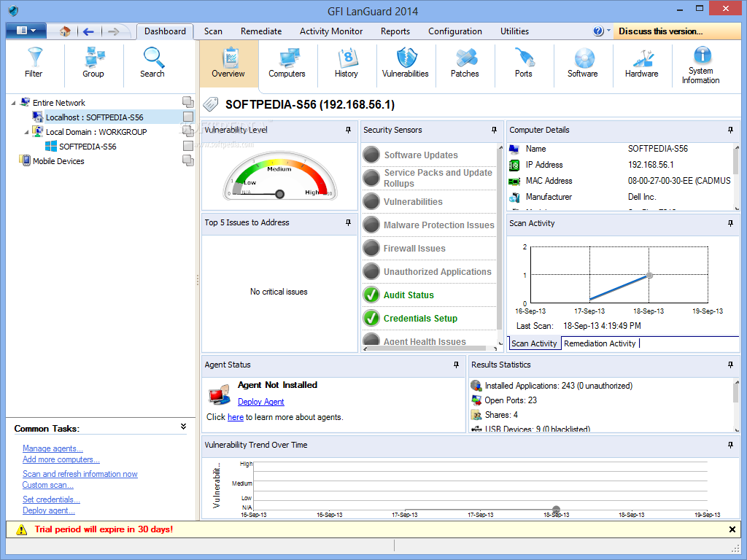Click the Security Sensors horizontal scrollbar
Viewport: 747px width, 560px height.
[x=430, y=349]
